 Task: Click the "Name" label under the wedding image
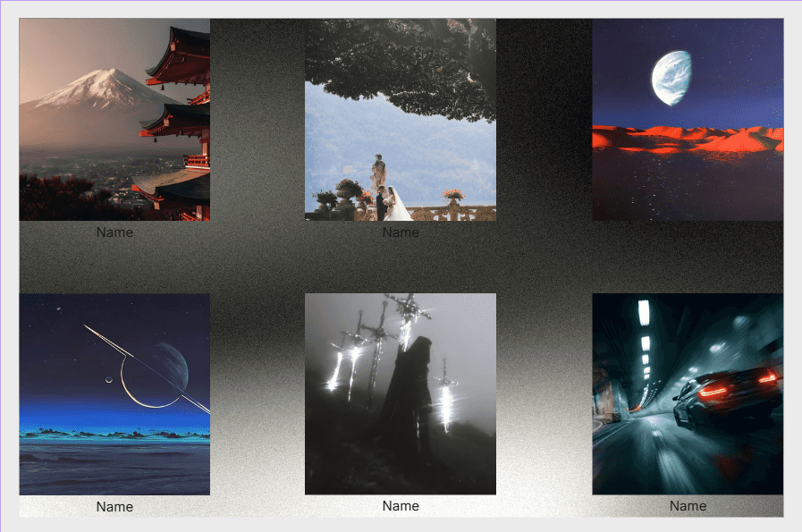(401, 232)
